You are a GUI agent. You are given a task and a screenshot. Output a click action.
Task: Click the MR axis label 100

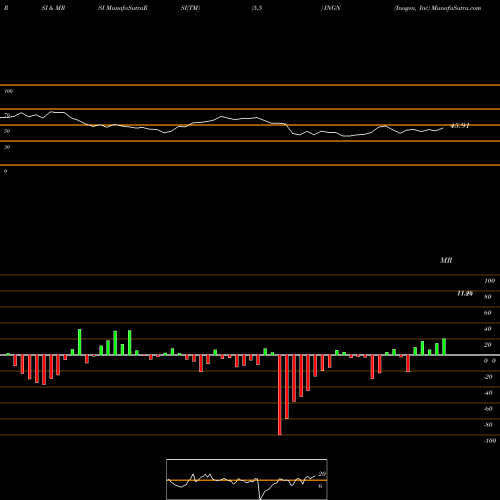tap(490, 281)
